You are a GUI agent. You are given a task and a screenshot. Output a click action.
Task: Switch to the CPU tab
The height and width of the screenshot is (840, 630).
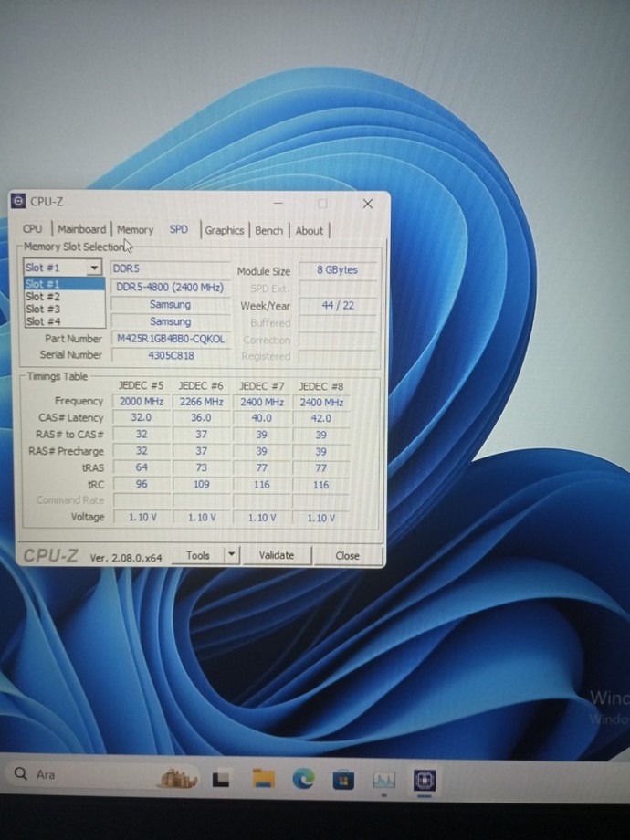point(32,229)
